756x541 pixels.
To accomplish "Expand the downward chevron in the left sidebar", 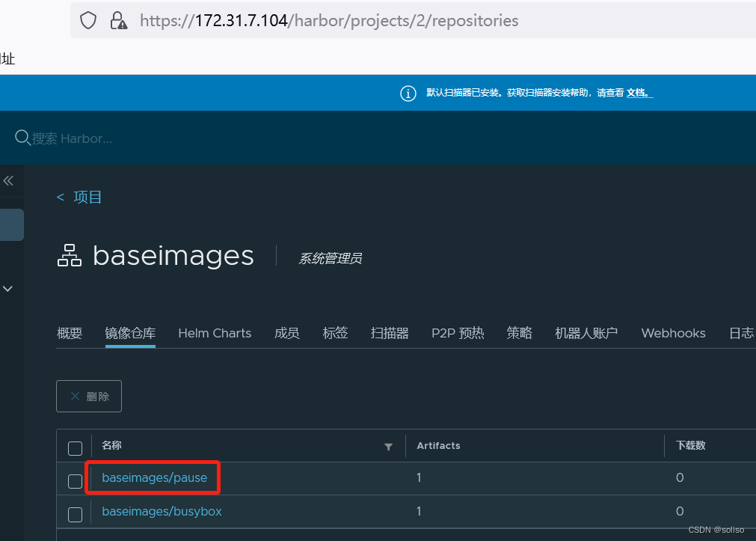I will pyautogui.click(x=8, y=288).
